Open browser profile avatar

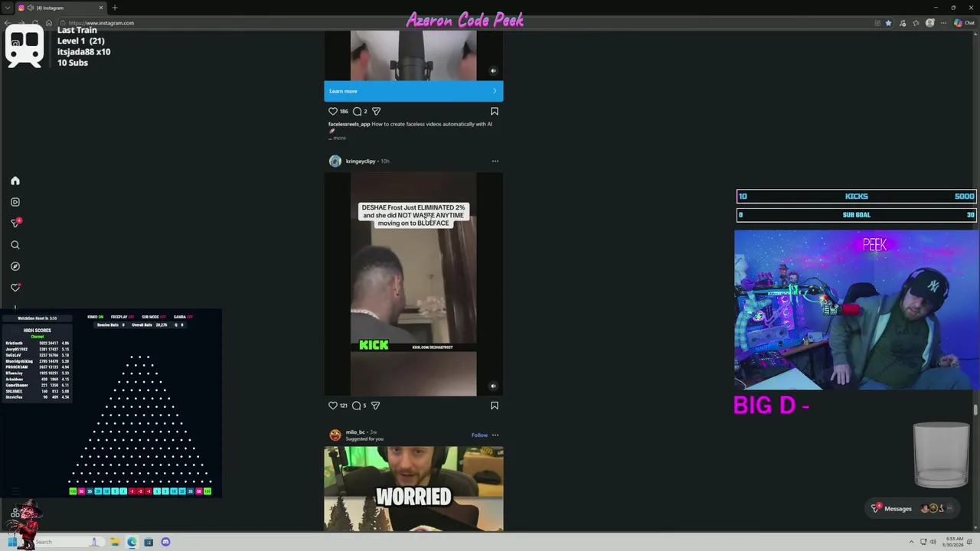point(930,23)
